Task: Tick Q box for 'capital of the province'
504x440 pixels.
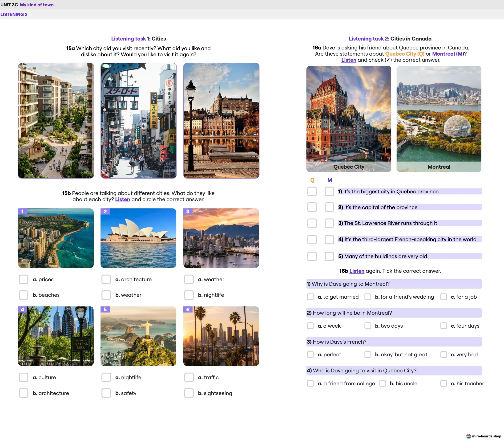Action: point(312,207)
